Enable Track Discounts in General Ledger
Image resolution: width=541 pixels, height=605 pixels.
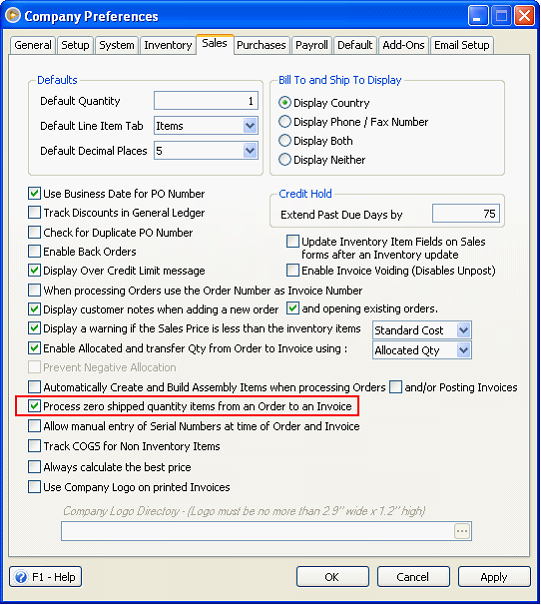(x=34, y=213)
